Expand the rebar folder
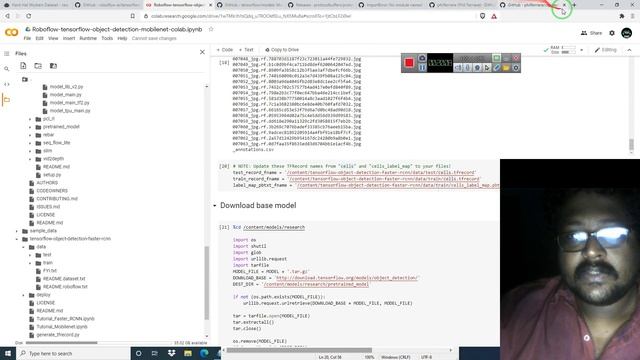The width and height of the screenshot is (640, 360). [x=30, y=135]
